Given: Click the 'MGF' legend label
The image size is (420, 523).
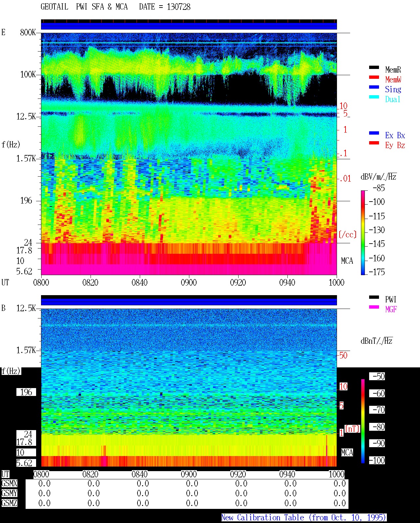Looking at the screenshot, I should point(391,309).
